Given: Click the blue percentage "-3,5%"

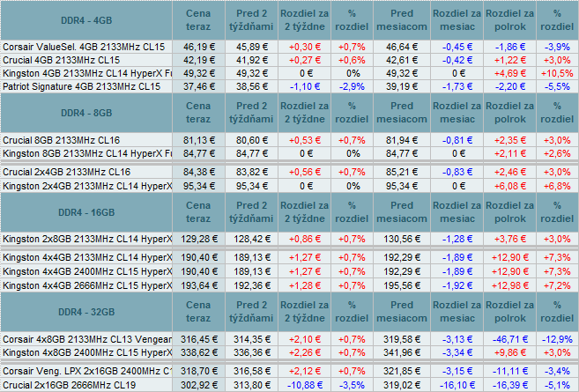Looking at the screenshot, I should pyautogui.click(x=352, y=385).
